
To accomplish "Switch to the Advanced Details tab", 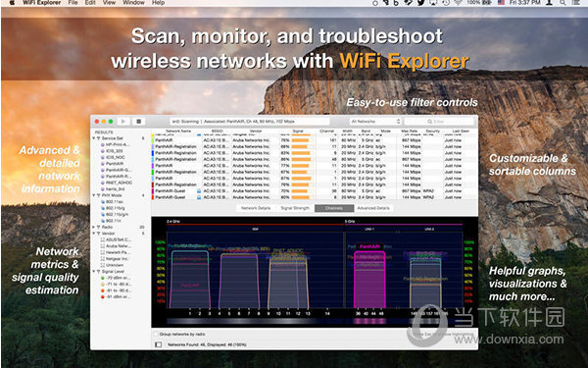I will tap(373, 208).
